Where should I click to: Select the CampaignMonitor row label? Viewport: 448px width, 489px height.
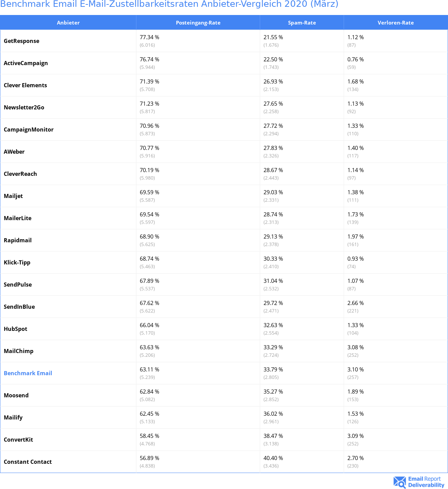coord(29,129)
